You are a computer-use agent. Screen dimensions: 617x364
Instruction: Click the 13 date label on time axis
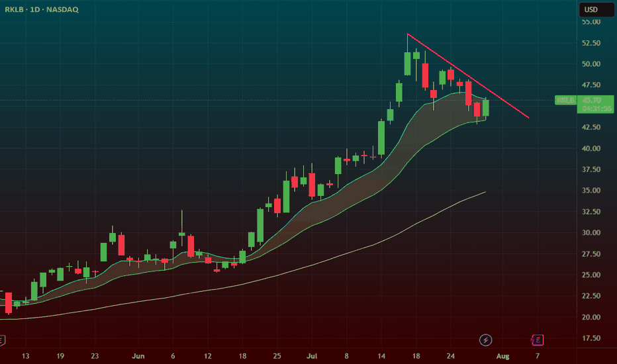[26, 356]
